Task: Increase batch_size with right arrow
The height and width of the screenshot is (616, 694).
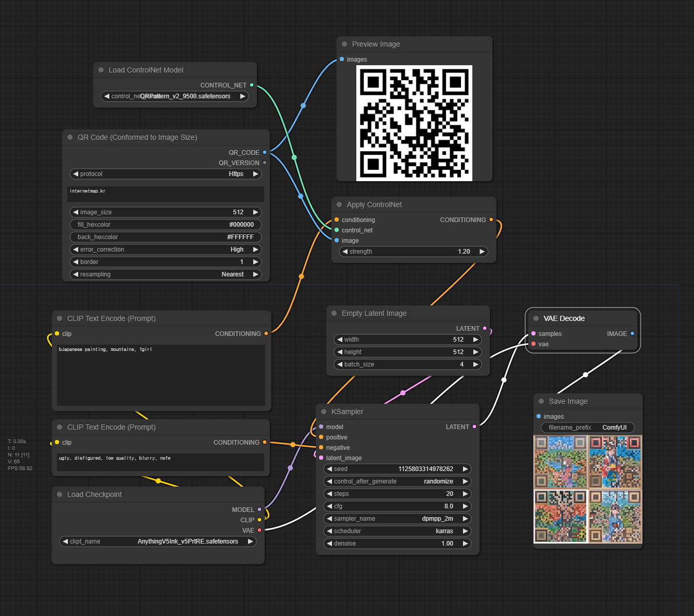Action: 475,364
